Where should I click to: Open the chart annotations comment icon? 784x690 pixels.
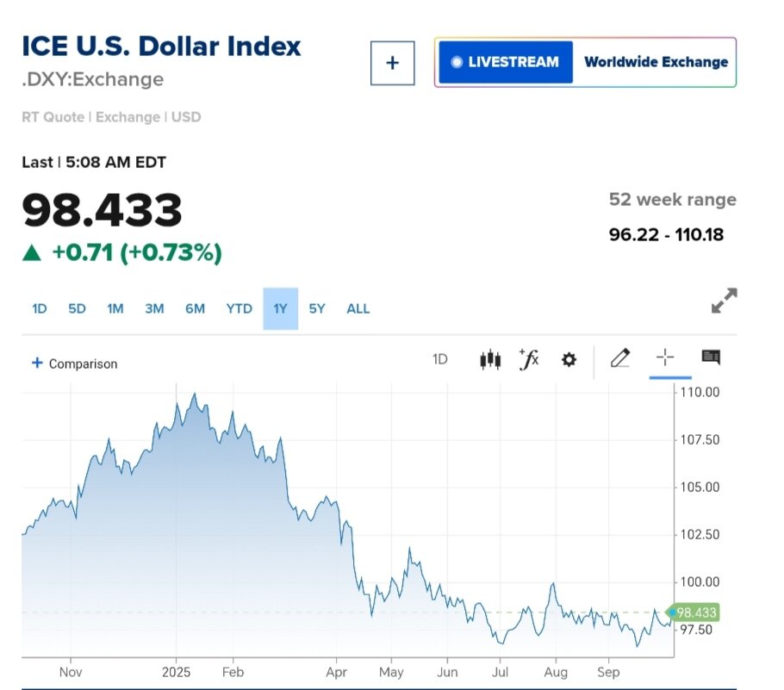pyautogui.click(x=711, y=357)
